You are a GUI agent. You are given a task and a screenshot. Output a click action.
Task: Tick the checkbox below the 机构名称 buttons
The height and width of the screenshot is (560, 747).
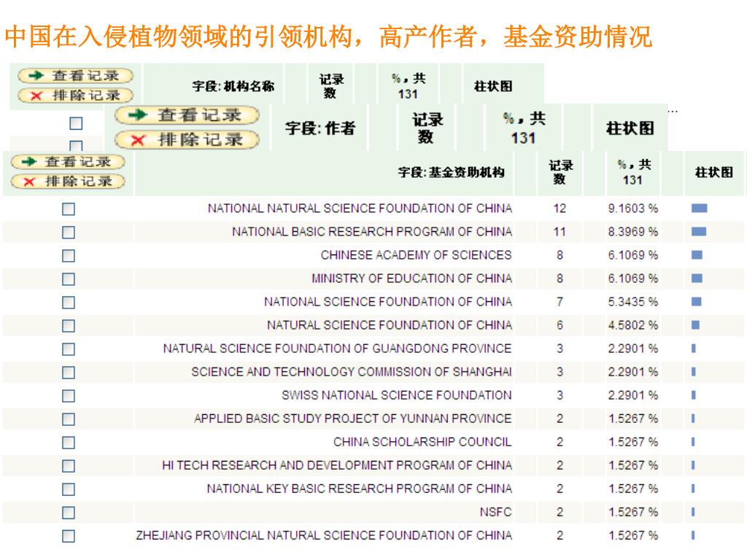click(x=76, y=123)
